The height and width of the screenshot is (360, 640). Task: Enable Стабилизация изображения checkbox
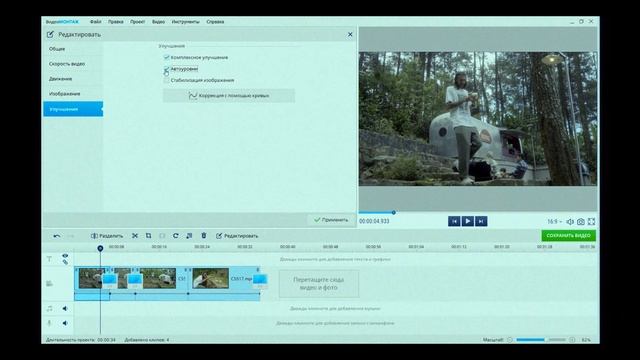[x=166, y=80]
